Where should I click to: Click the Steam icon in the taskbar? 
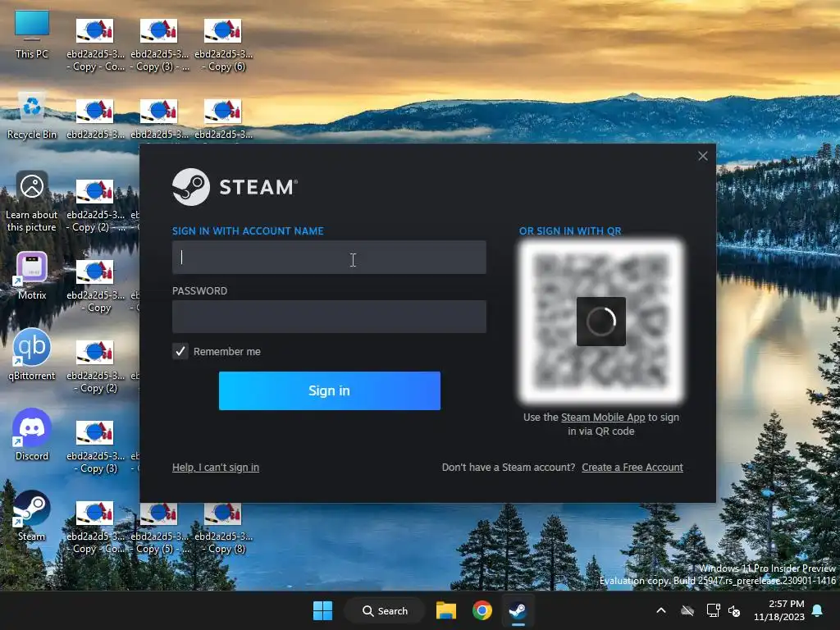point(518,610)
